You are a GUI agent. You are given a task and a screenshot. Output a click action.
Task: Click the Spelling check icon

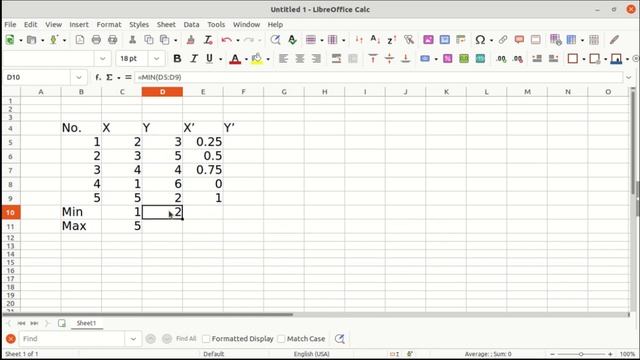click(292, 40)
